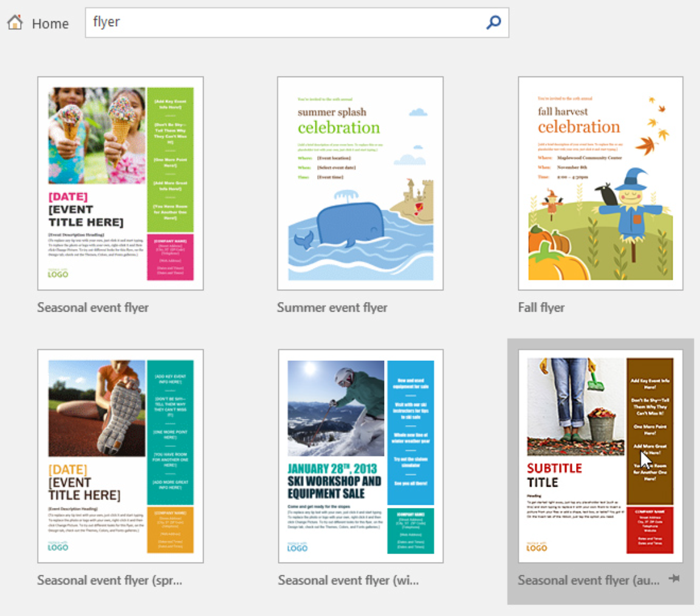
Task: Click the magnifying glass search icon
Action: (x=493, y=22)
